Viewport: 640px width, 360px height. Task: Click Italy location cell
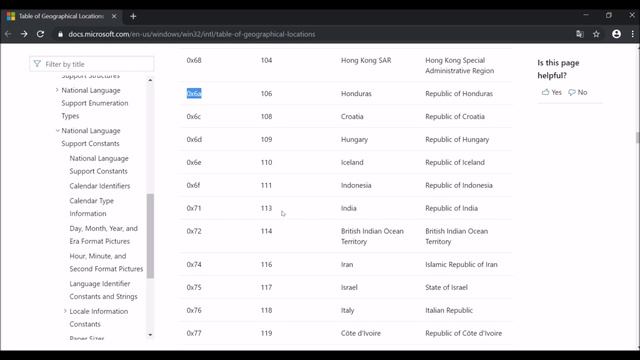click(347, 311)
